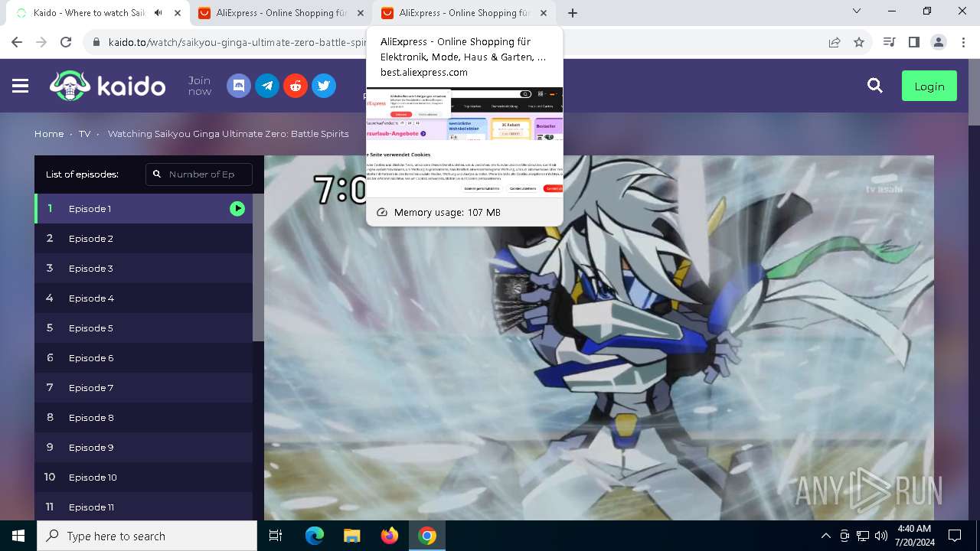This screenshot has height=551, width=980.
Task: Open the taskbar clock and date
Action: point(914,536)
